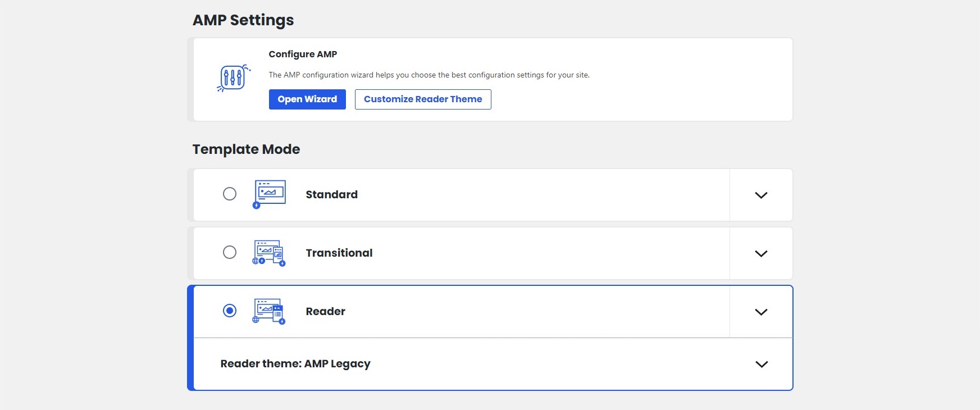Click the Reader mode label
Viewport: 980px width, 410px height.
click(x=325, y=312)
